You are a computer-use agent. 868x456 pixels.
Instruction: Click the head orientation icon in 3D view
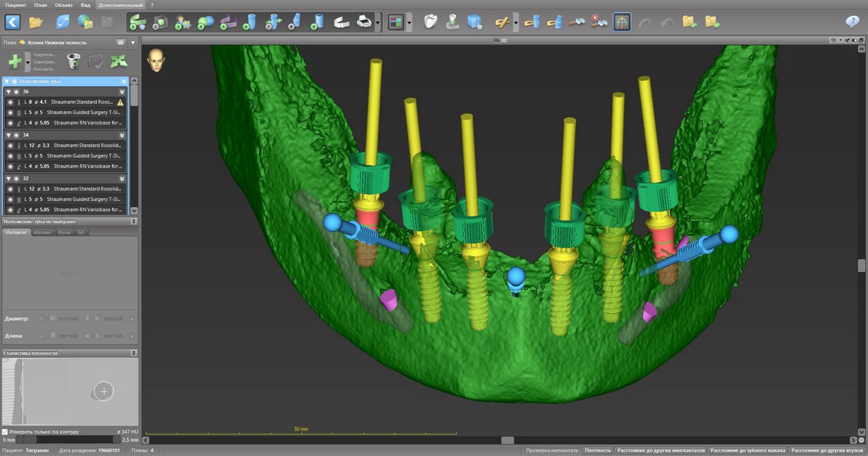pos(155,61)
